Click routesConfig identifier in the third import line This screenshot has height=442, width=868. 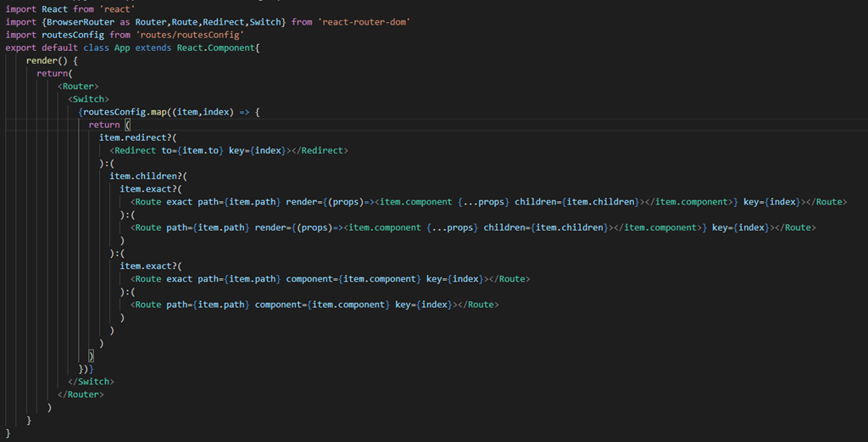(73, 35)
